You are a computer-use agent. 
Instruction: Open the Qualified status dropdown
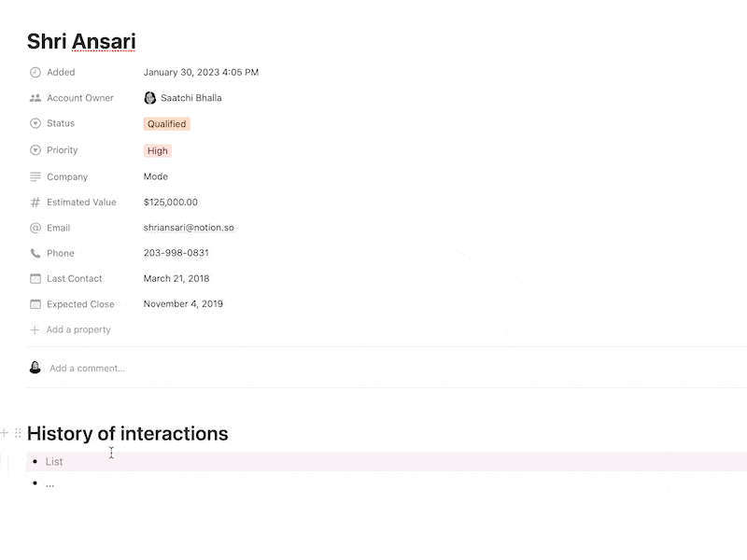tap(167, 124)
